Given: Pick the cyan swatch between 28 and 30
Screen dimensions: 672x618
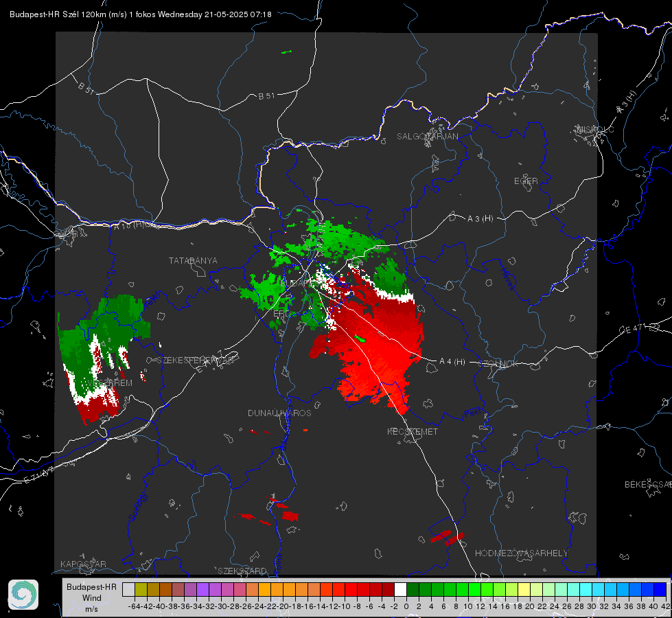Looking at the screenshot, I should [x=586, y=589].
